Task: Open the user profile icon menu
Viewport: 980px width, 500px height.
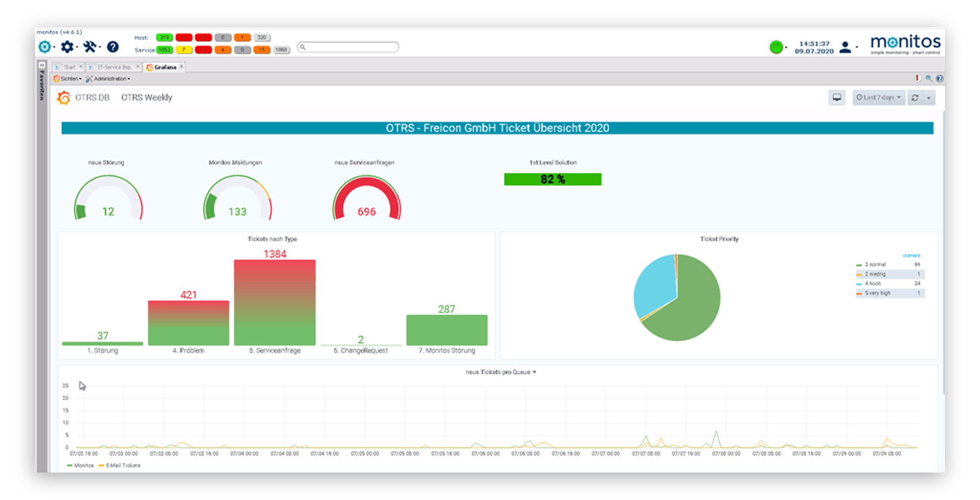Action: click(846, 48)
